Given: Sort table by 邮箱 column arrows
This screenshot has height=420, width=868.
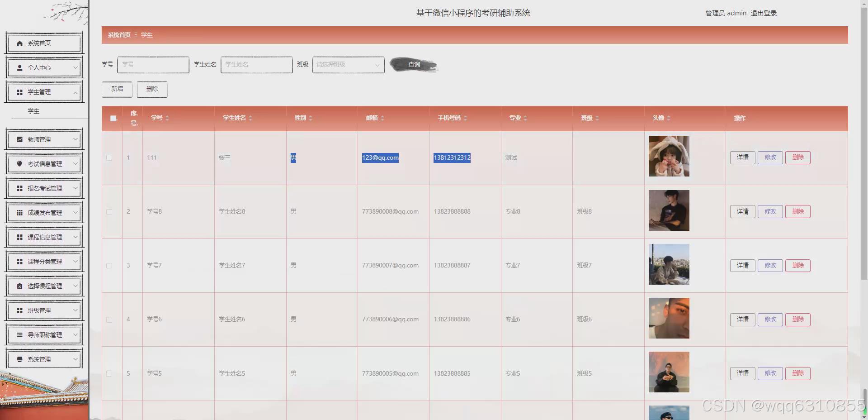Looking at the screenshot, I should pos(382,118).
